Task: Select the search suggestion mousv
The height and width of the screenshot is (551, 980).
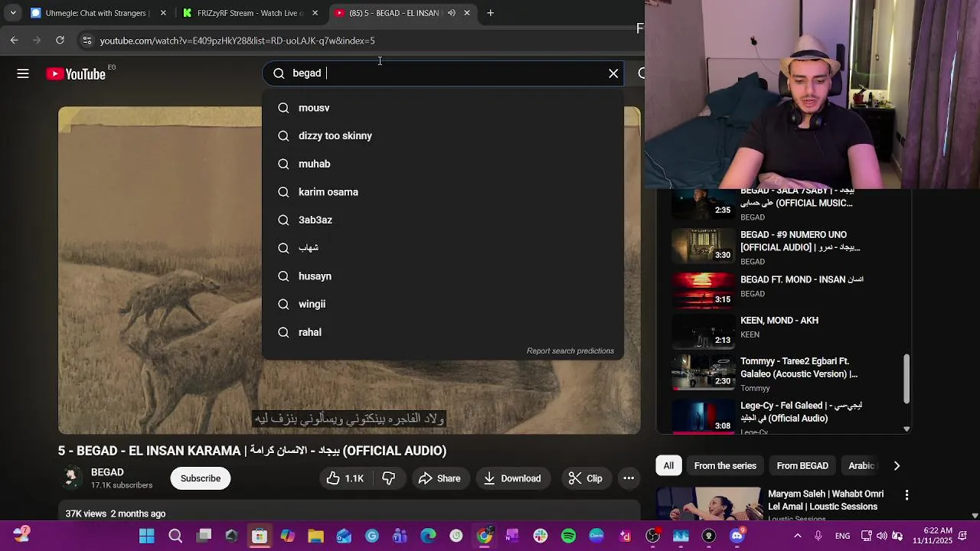Action: 443,108
